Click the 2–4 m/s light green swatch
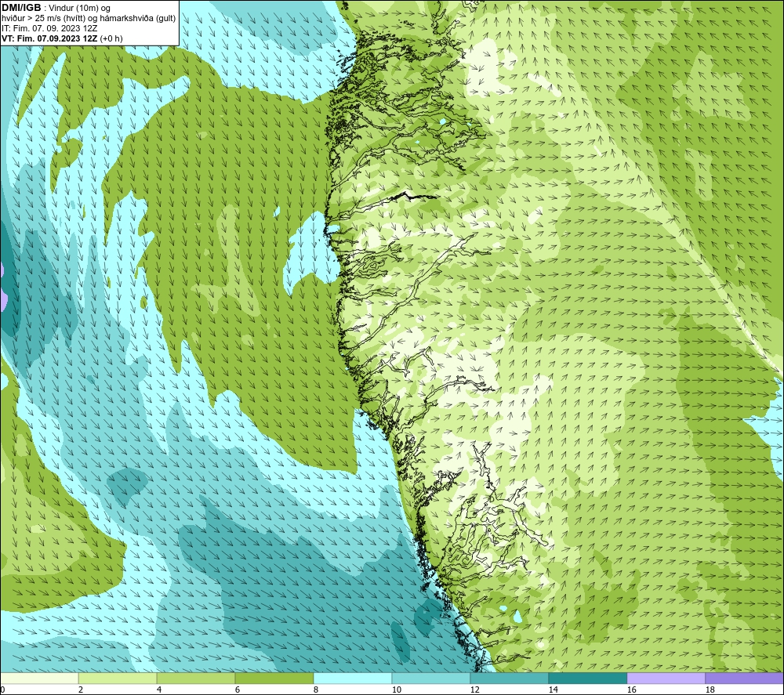The image size is (784, 695). (118, 678)
